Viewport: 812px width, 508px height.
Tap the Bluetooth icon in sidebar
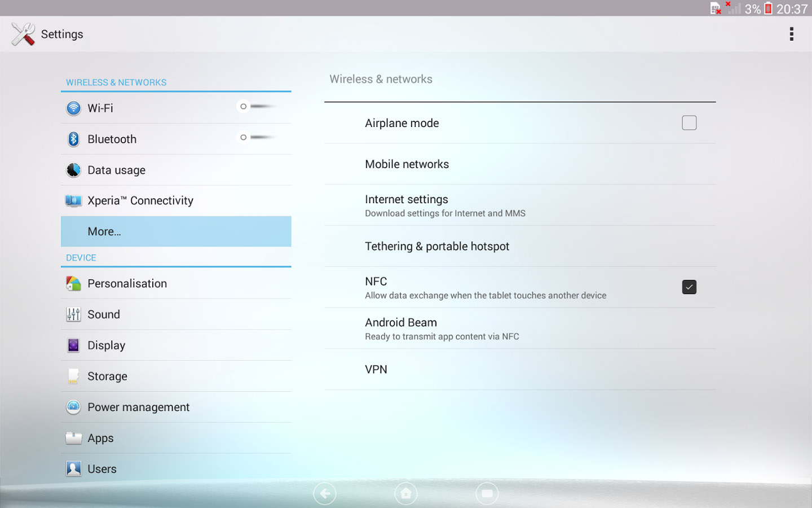73,139
